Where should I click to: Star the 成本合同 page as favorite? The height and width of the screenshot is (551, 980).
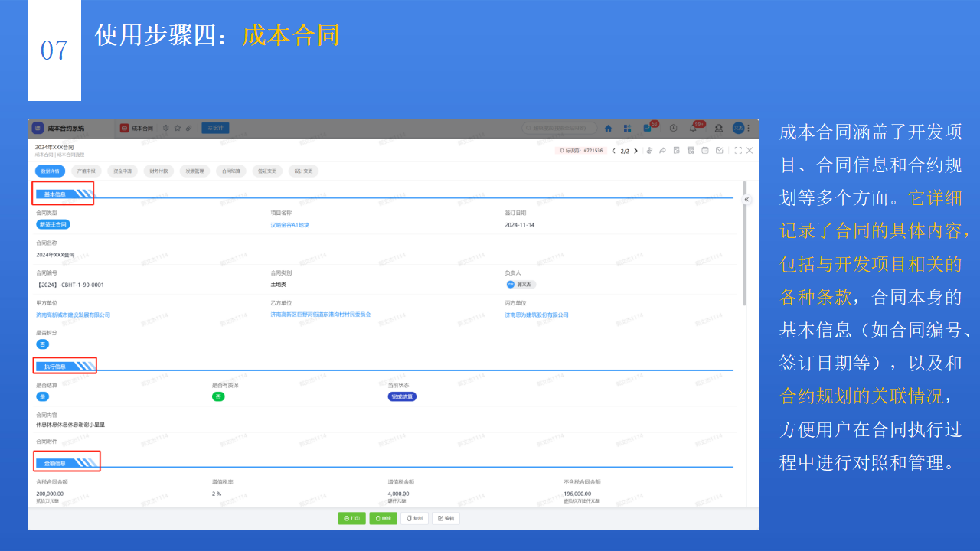pyautogui.click(x=177, y=128)
